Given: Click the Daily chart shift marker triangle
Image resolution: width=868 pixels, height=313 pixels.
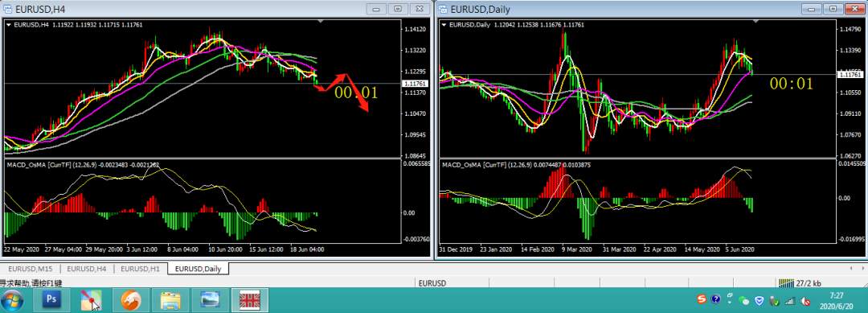Looking at the screenshot, I should coord(756,22).
